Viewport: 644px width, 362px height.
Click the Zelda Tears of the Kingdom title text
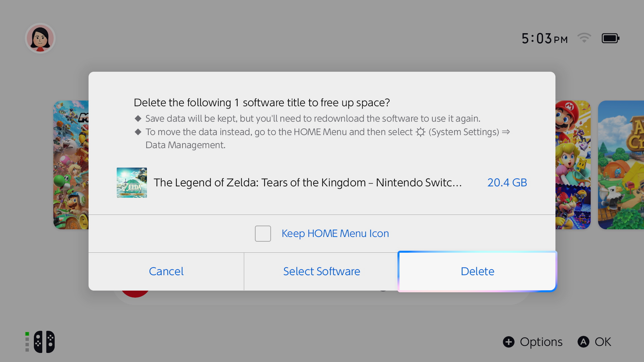[x=308, y=183]
